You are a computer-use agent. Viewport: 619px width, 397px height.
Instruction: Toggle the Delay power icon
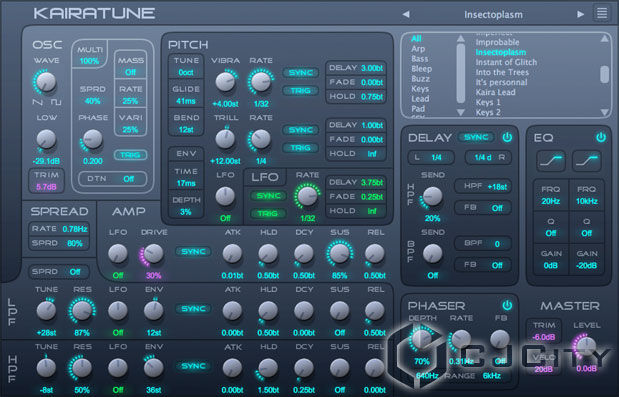tap(507, 137)
